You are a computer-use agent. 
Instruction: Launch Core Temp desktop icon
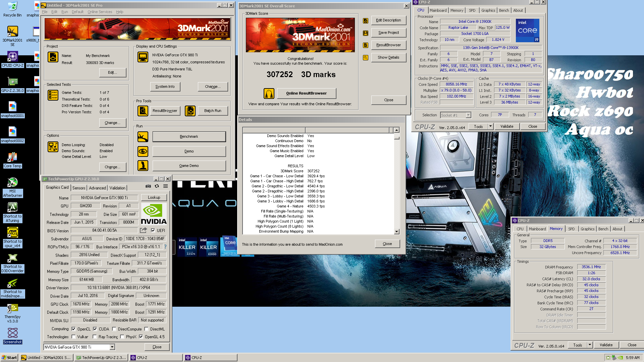12,160
